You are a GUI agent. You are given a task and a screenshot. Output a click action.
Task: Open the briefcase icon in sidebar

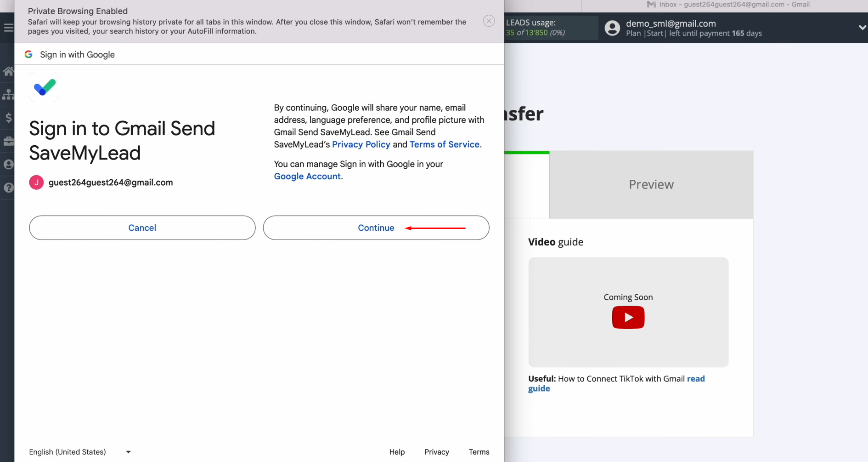coord(8,141)
